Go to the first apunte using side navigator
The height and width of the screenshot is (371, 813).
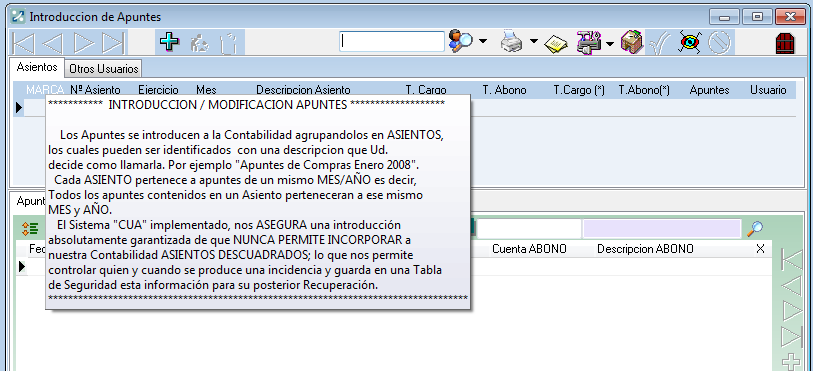pos(792,259)
